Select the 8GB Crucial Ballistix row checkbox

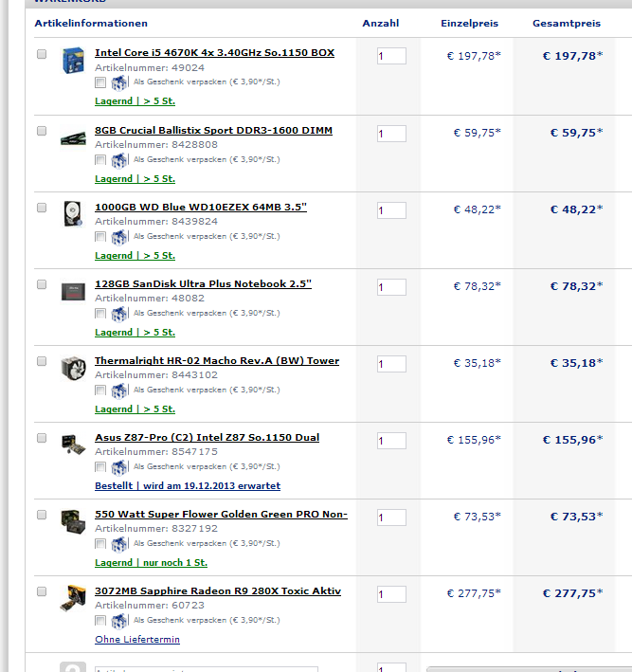click(x=42, y=131)
